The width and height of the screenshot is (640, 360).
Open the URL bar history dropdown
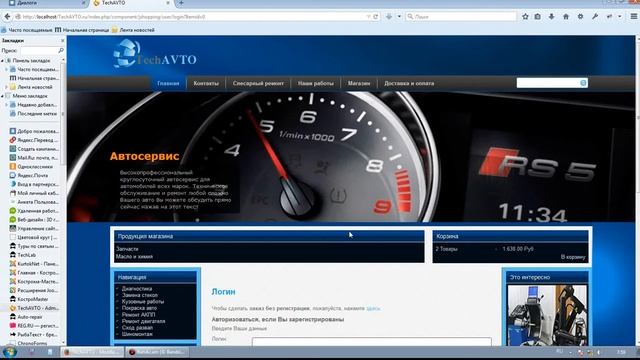coord(369,17)
